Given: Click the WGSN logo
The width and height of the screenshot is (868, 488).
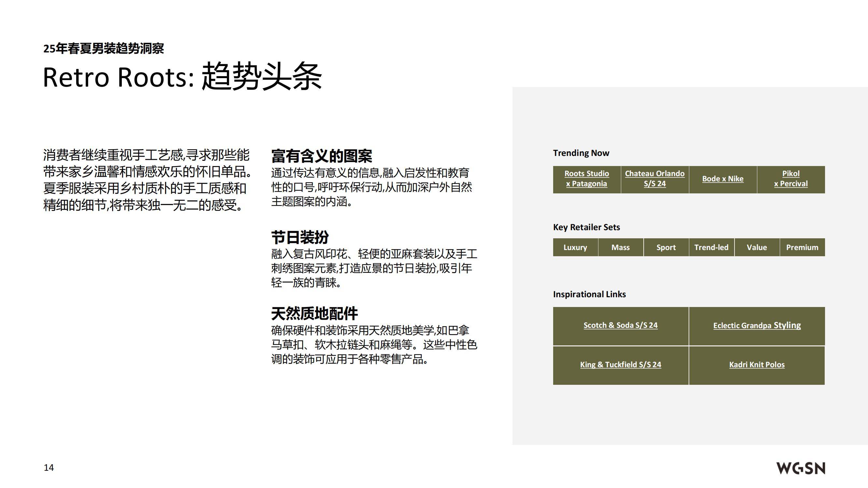Looking at the screenshot, I should point(801,468).
